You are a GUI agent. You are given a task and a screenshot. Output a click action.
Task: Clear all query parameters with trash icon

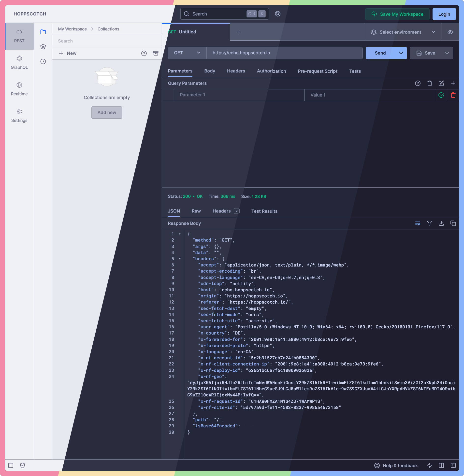[x=430, y=83]
